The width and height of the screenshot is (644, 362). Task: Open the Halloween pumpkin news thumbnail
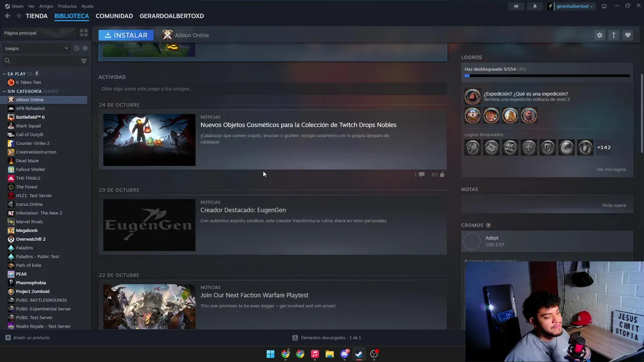(149, 140)
